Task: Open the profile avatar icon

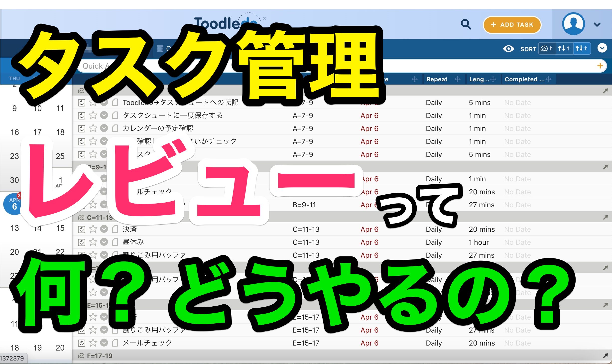Action: pos(573,24)
